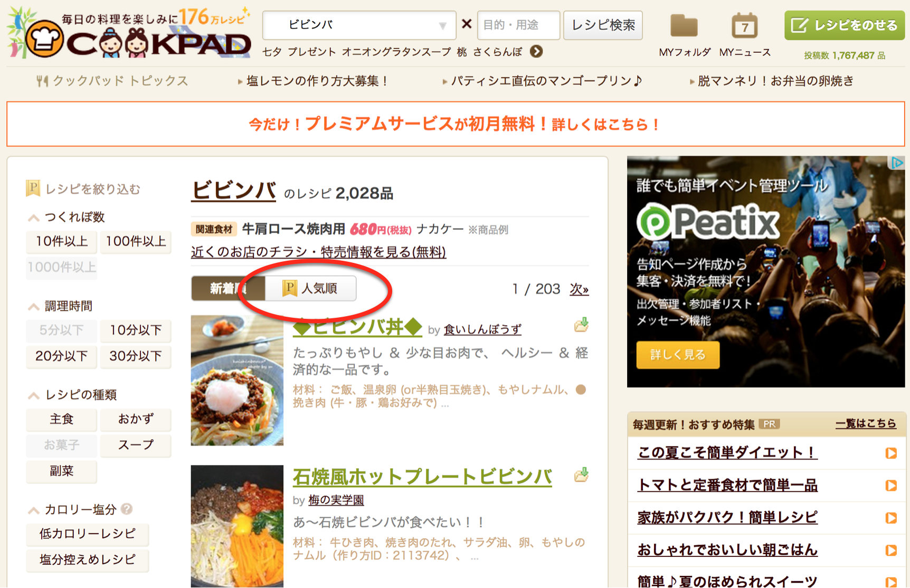Click the COOKPAD logo
The height and width of the screenshot is (588, 910).
pyautogui.click(x=129, y=33)
